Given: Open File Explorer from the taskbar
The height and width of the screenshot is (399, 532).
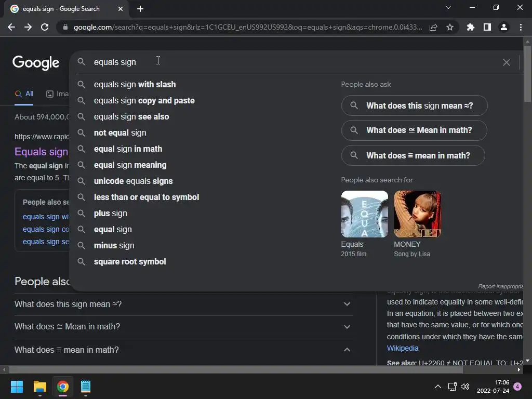Looking at the screenshot, I should coord(39,387).
